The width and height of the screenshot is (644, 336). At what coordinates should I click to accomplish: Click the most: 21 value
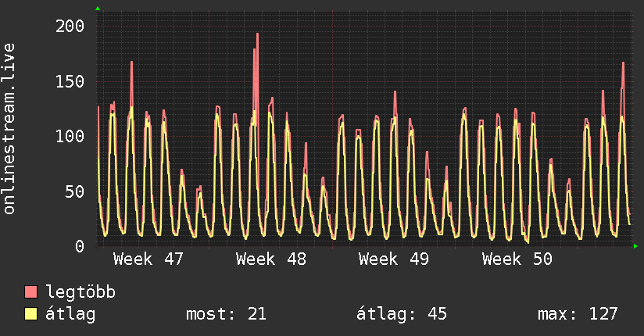coord(227,314)
